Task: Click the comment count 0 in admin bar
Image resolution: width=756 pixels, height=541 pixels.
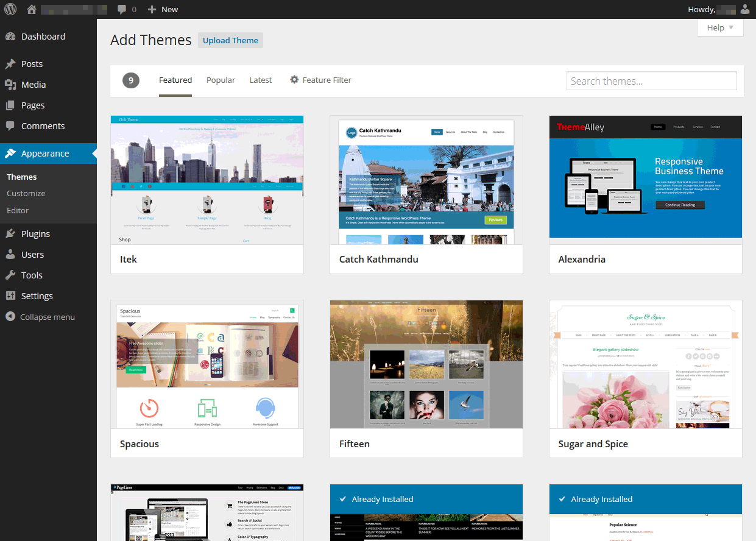Action: point(134,9)
